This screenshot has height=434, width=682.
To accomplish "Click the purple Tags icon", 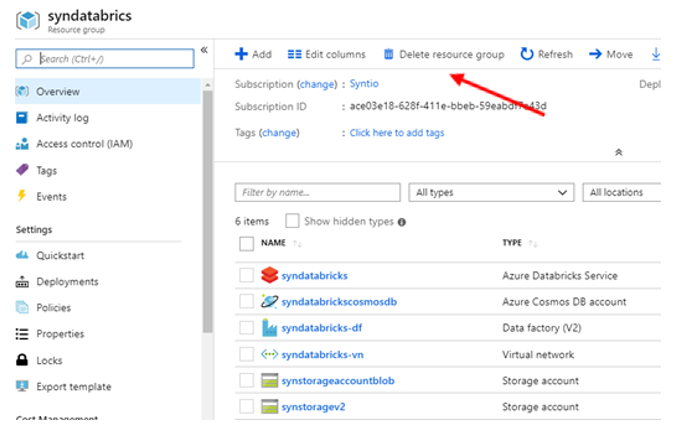I will pyautogui.click(x=22, y=170).
